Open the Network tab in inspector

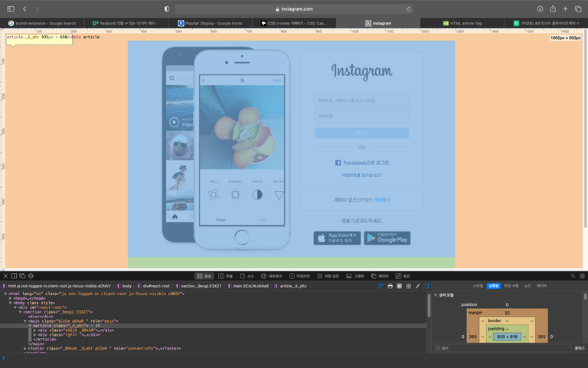[x=271, y=276]
